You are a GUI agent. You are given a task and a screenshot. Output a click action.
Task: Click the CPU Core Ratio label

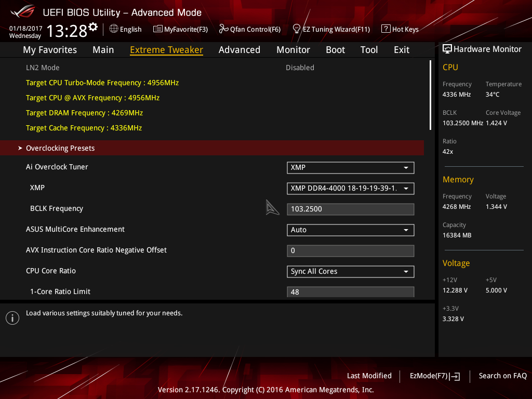pyautogui.click(x=51, y=271)
